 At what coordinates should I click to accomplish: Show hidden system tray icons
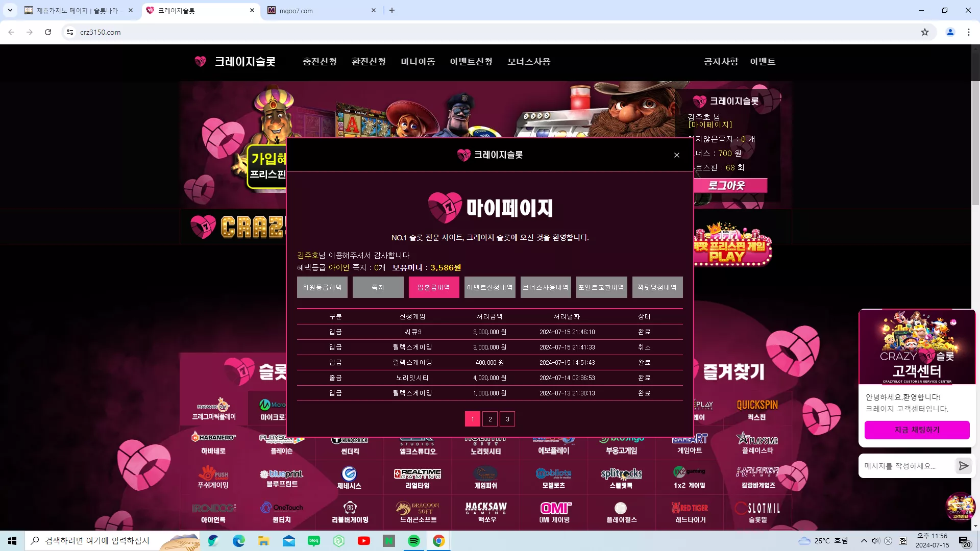point(864,541)
